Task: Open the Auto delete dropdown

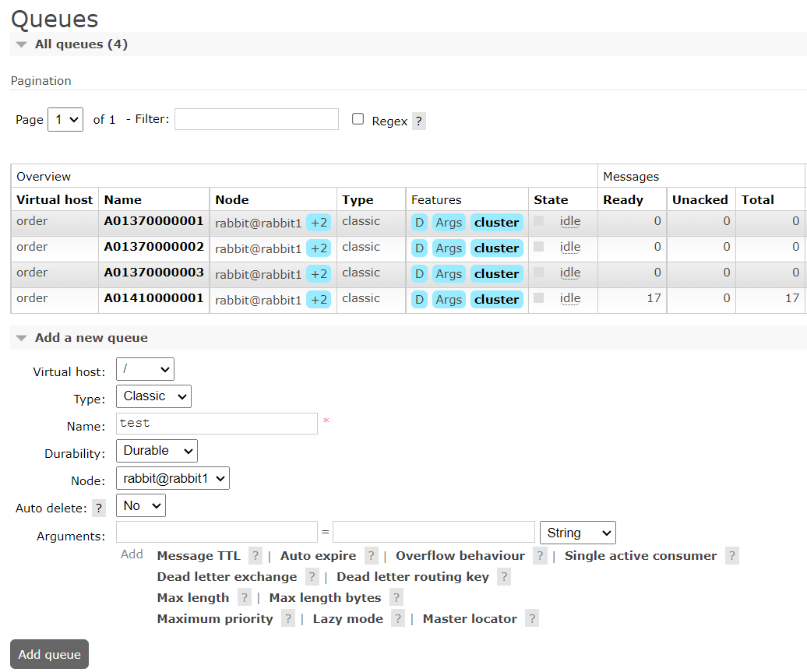Action: 141,506
